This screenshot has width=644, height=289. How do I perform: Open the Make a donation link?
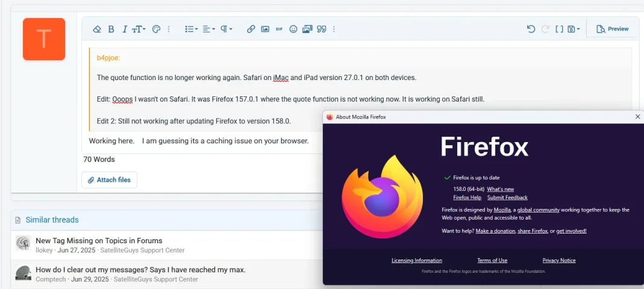click(x=495, y=231)
